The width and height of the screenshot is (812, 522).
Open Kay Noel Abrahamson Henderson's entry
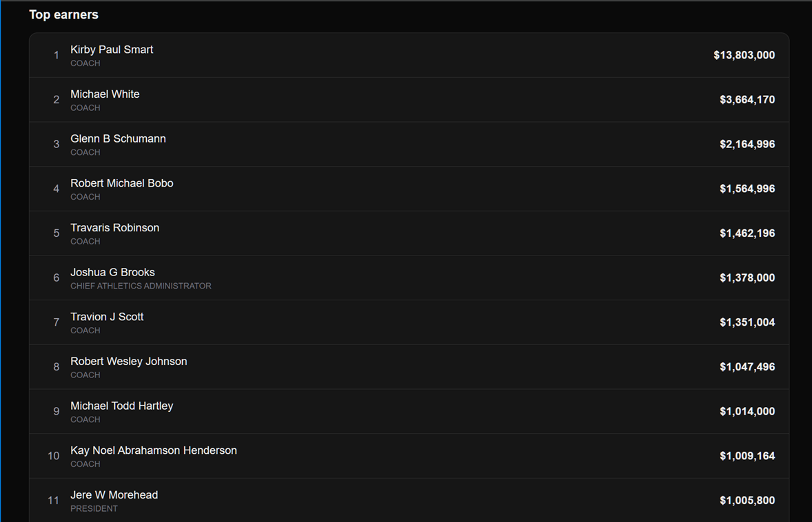(x=409, y=456)
